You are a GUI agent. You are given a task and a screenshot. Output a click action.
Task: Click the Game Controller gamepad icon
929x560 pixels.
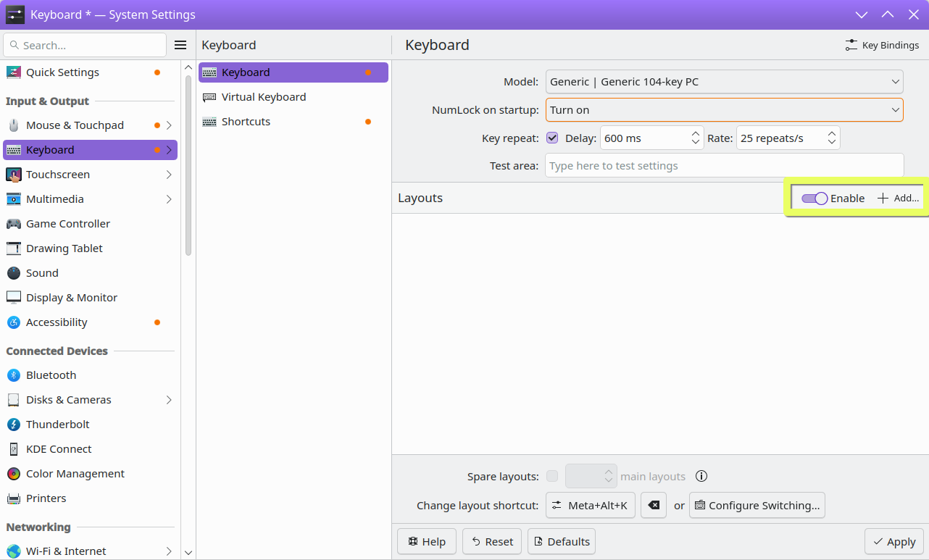(14, 224)
